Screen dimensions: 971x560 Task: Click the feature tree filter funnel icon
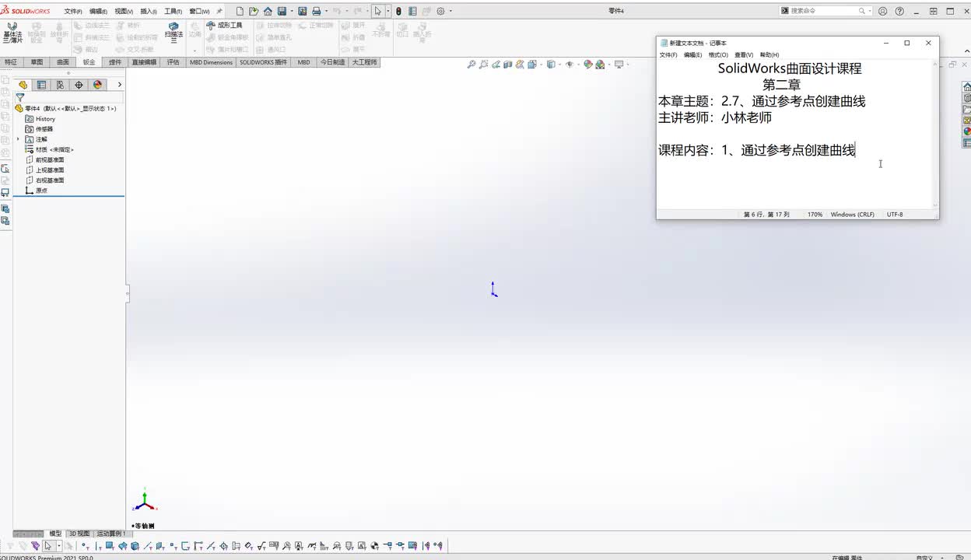tap(20, 98)
